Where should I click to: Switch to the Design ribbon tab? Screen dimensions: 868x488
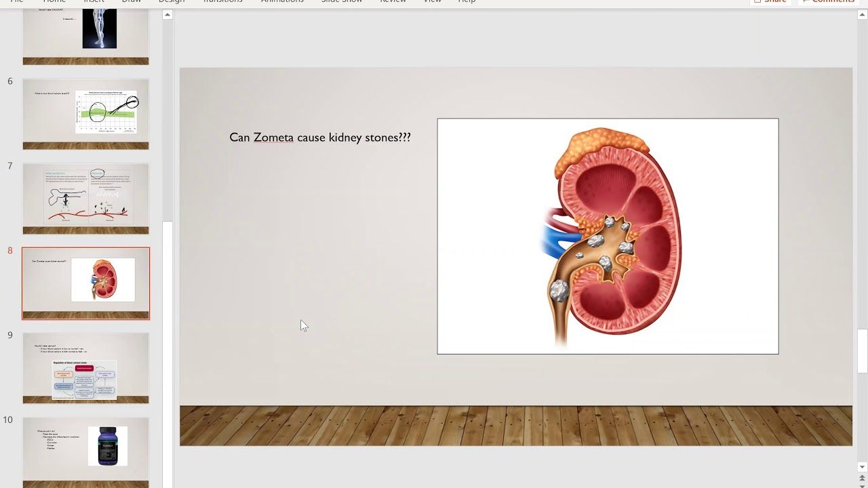coord(171,1)
